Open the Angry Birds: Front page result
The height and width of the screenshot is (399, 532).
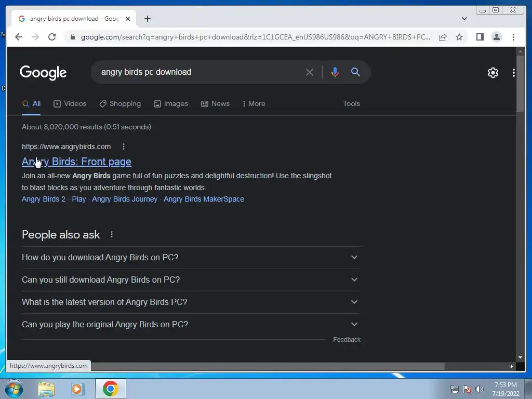pos(76,162)
